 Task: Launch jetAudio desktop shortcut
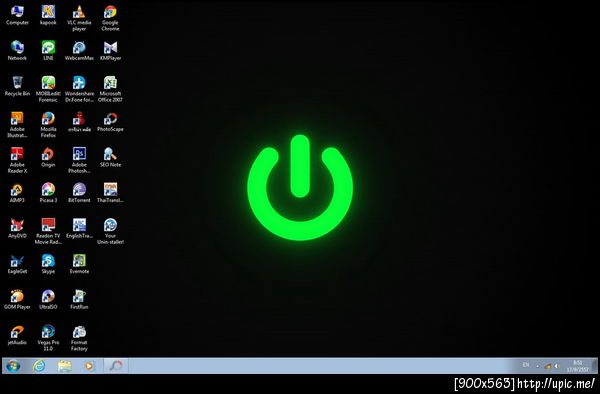click(17, 335)
